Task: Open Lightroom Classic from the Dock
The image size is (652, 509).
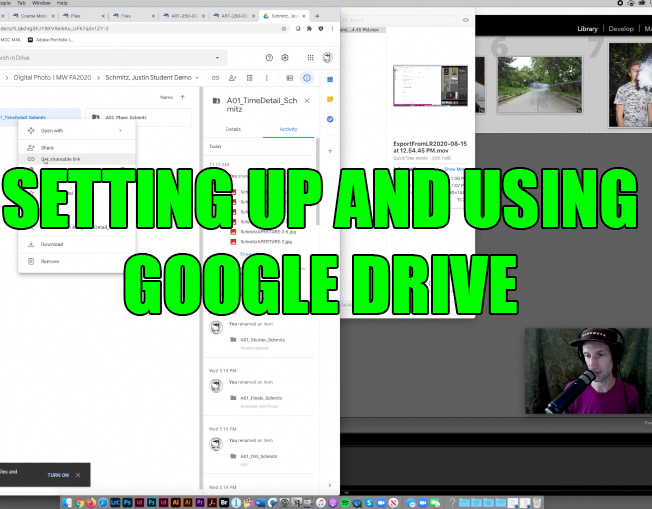Action: pyautogui.click(x=115, y=502)
